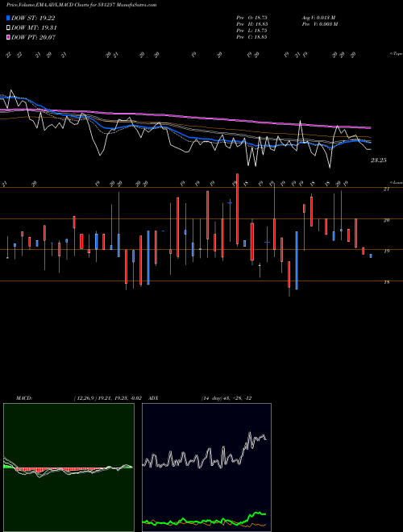
Task: Click the 18 price axis label
Action: 386,282
